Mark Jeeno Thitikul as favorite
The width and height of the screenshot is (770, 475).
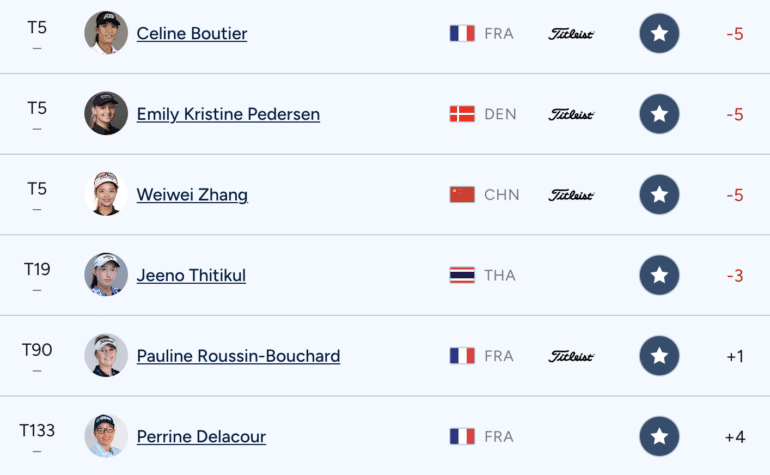pos(659,275)
